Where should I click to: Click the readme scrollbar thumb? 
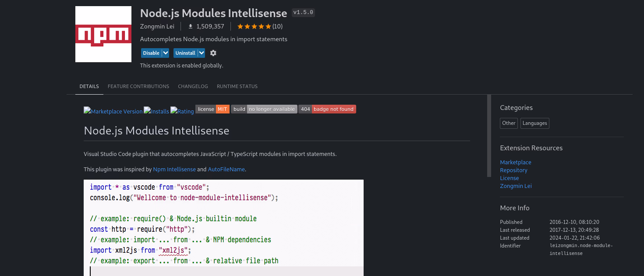point(489,136)
